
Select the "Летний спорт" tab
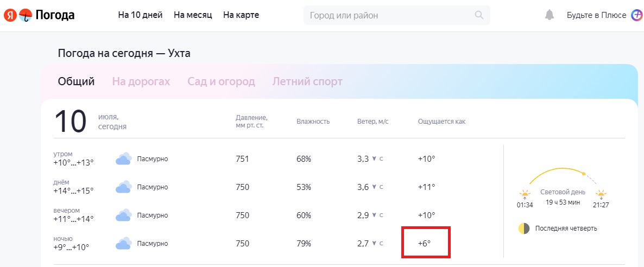(307, 81)
